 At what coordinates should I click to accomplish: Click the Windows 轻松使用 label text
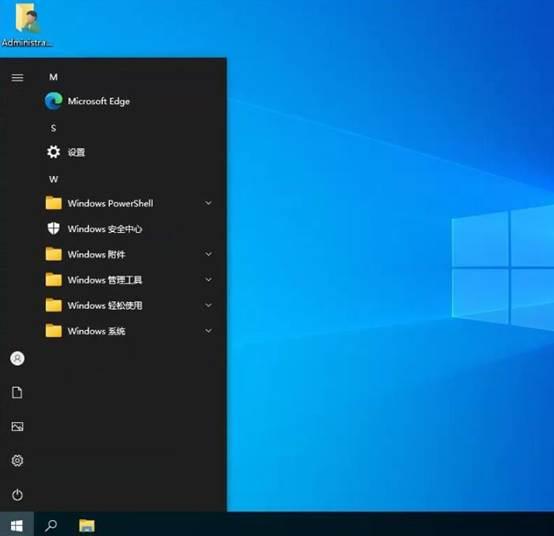click(x=105, y=305)
